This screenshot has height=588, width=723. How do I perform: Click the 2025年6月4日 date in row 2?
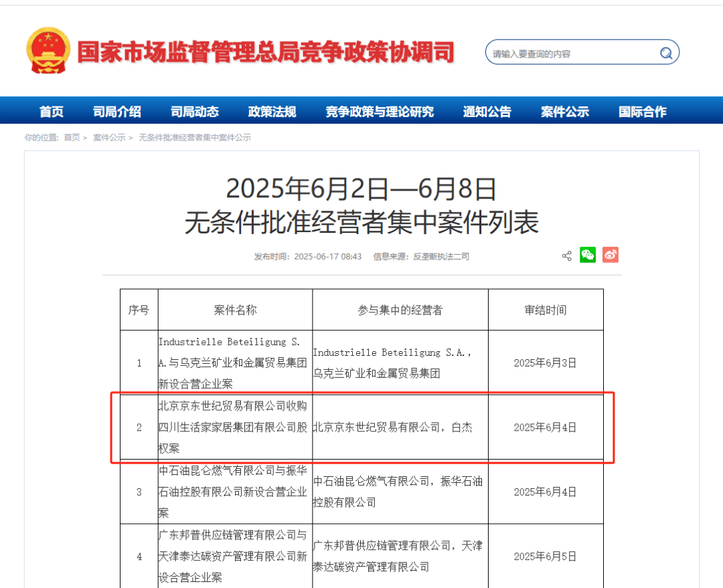click(x=546, y=427)
